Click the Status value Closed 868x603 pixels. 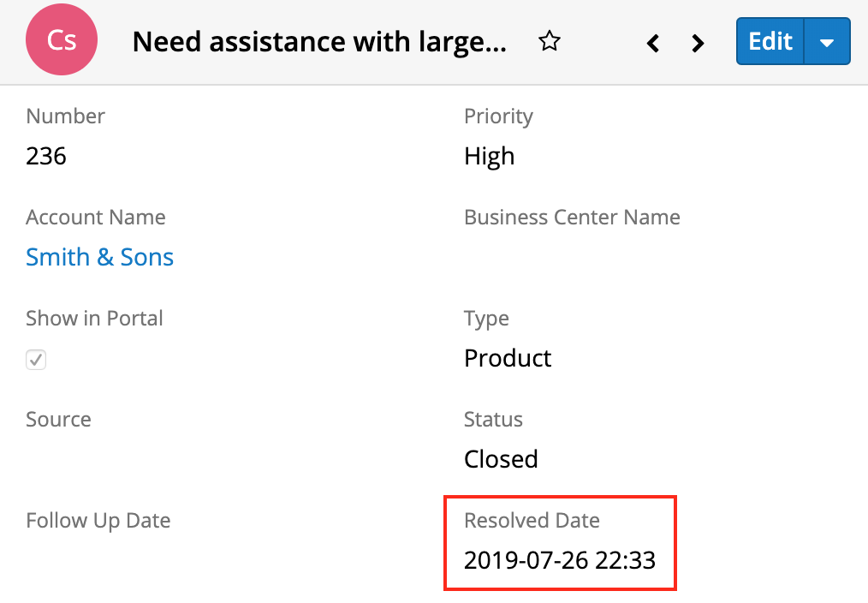501,459
